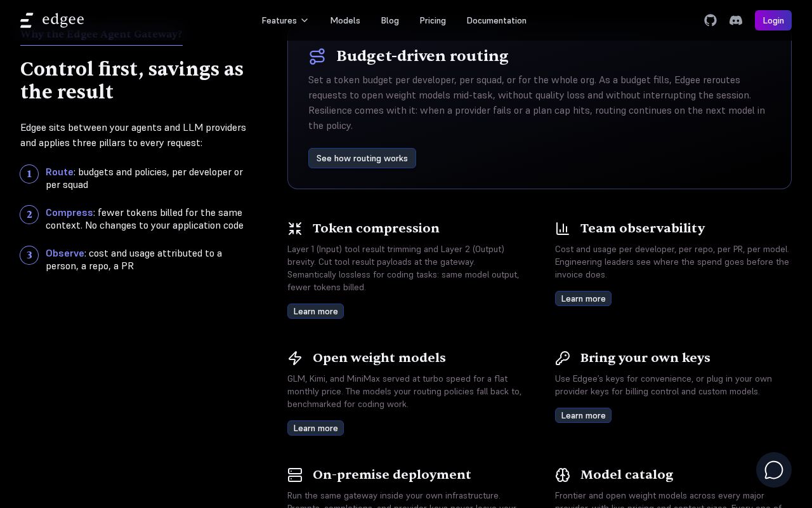Expand the Features dropdown menu
This screenshot has width=812, height=508.
(285, 20)
